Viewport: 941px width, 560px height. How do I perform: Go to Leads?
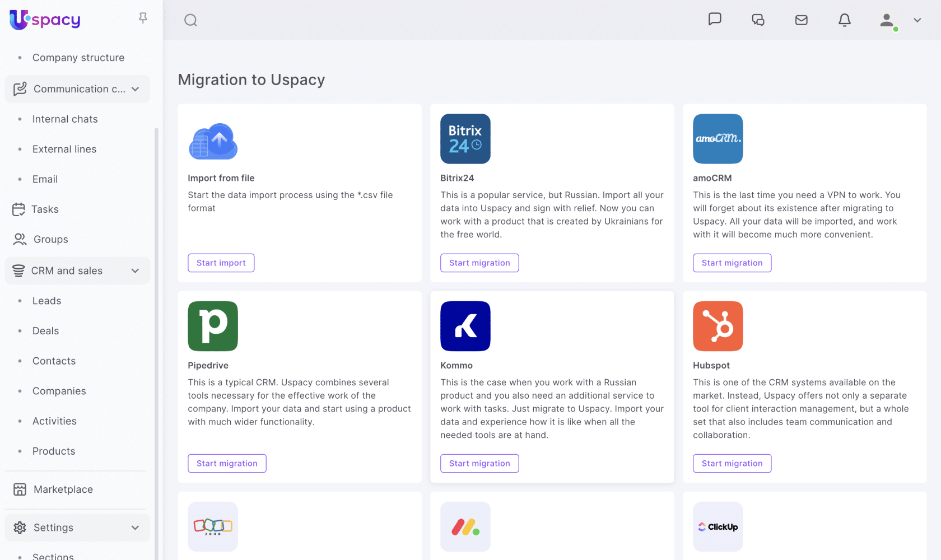(46, 301)
